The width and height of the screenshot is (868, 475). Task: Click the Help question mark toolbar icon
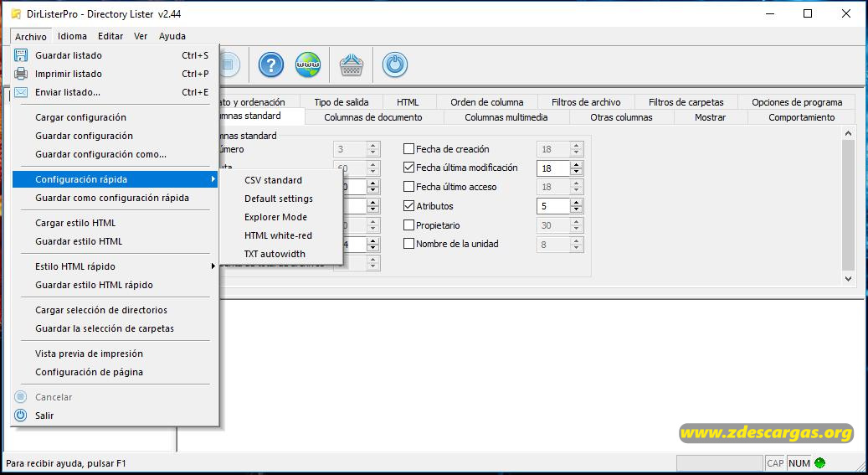tap(270, 65)
